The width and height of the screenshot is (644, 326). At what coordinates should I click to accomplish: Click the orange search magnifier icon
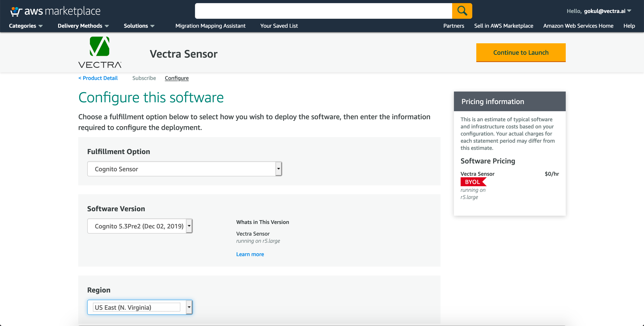[x=462, y=11]
